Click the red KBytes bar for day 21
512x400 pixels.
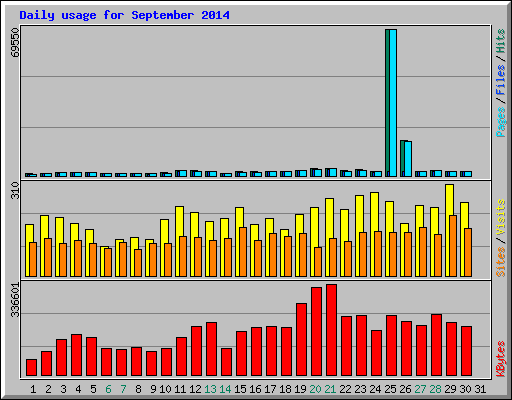[331, 330]
